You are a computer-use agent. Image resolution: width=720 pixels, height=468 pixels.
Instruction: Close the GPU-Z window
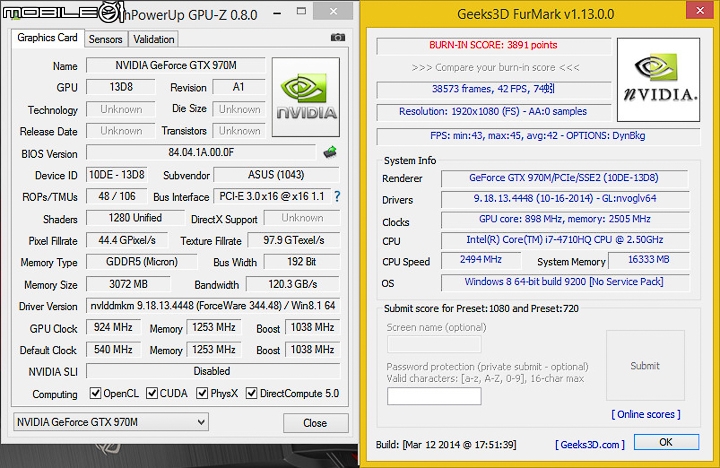(x=333, y=11)
